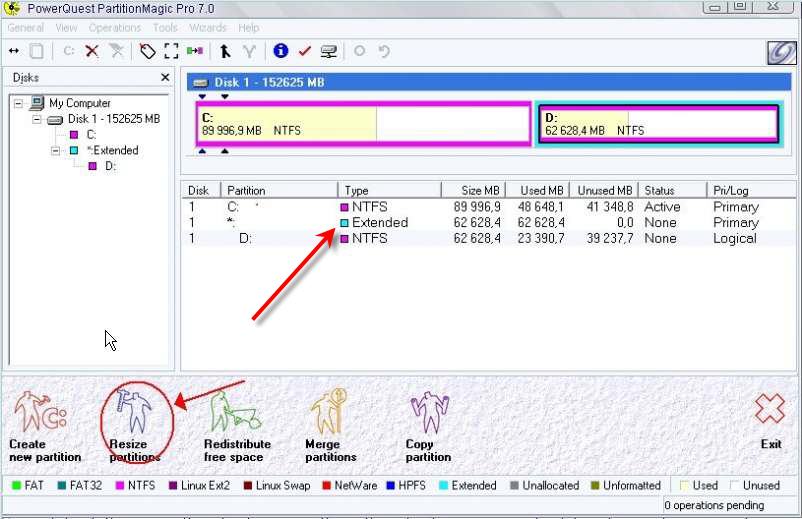Launch the Resize partitions wizard
The height and width of the screenshot is (519, 802).
135,426
